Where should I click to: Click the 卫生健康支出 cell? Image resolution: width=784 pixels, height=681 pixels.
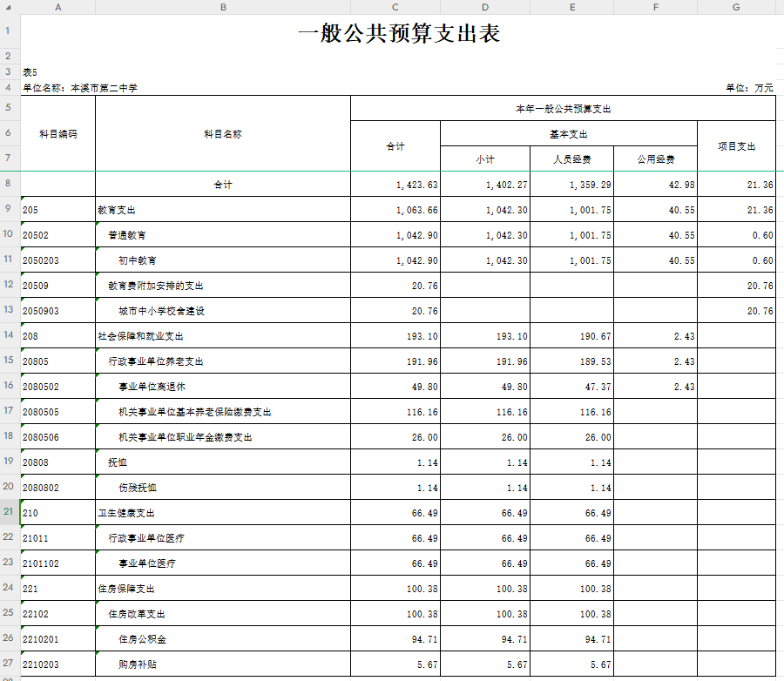(x=223, y=513)
